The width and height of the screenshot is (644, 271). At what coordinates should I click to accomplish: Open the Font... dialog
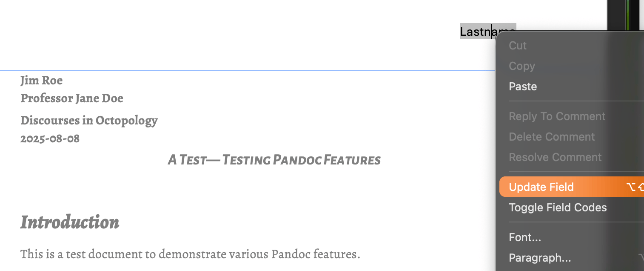525,237
